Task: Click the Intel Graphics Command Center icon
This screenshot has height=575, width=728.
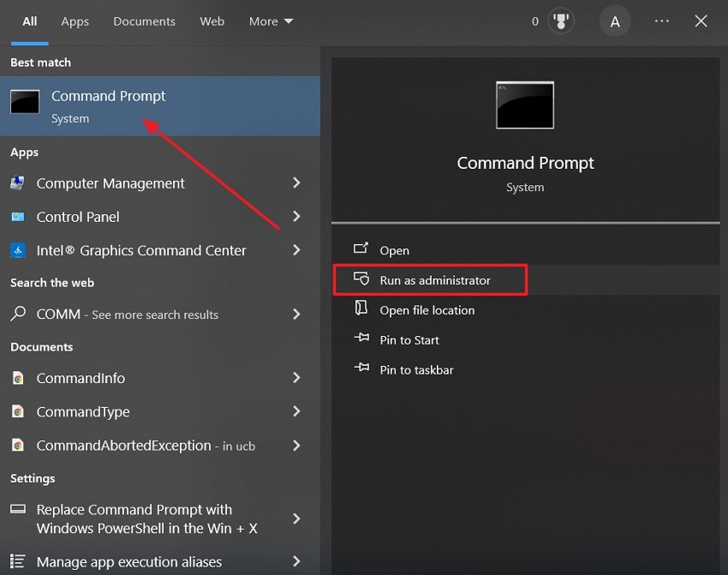Action: [18, 250]
